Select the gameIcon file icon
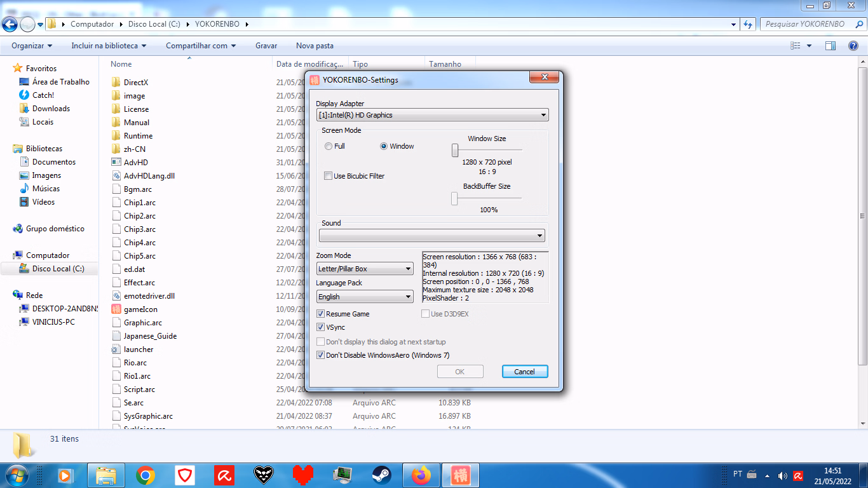The image size is (868, 488). coord(116,309)
